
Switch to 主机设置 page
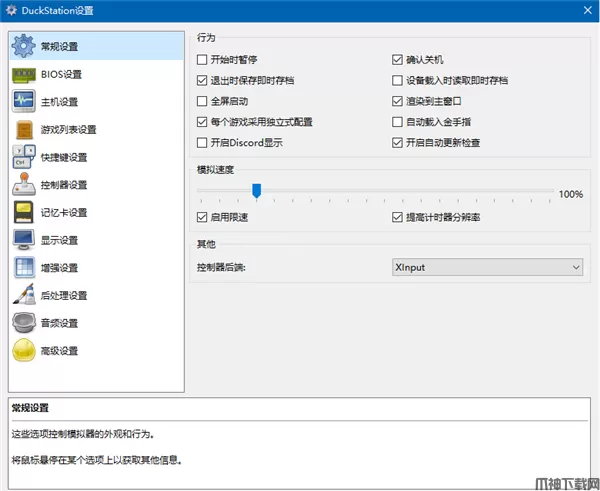[x=96, y=102]
